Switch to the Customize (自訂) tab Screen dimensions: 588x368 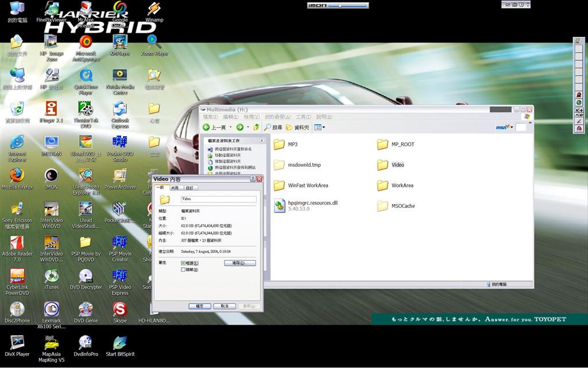[189, 188]
